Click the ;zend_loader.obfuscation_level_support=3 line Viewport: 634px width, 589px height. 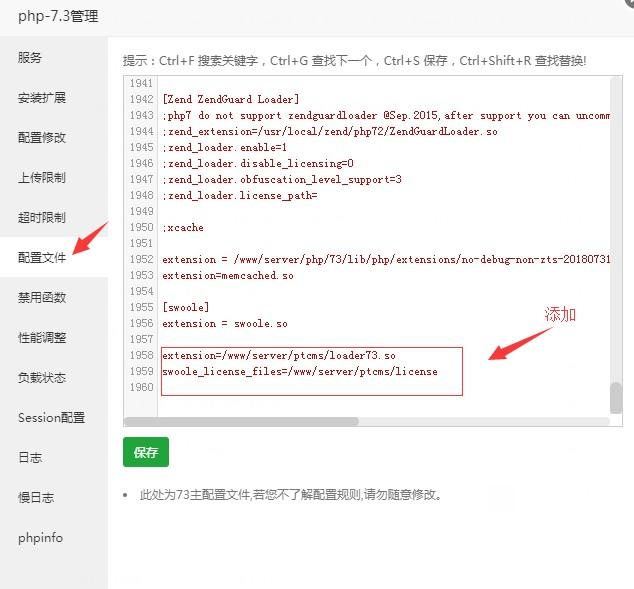click(282, 179)
